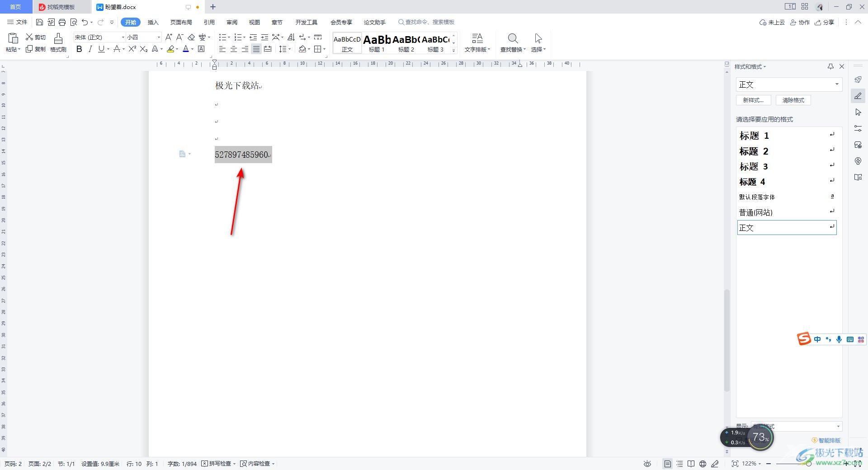868x470 pixels.
Task: Switch to reading layout view
Action: (x=691, y=464)
